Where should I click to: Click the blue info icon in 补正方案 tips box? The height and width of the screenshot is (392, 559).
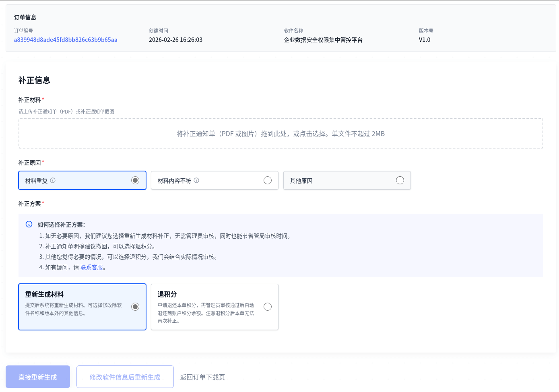29,225
